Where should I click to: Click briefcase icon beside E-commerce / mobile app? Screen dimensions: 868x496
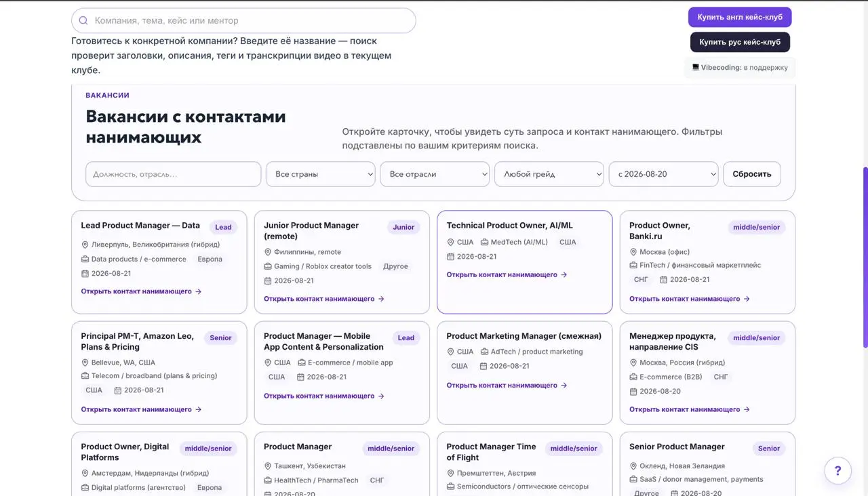302,363
